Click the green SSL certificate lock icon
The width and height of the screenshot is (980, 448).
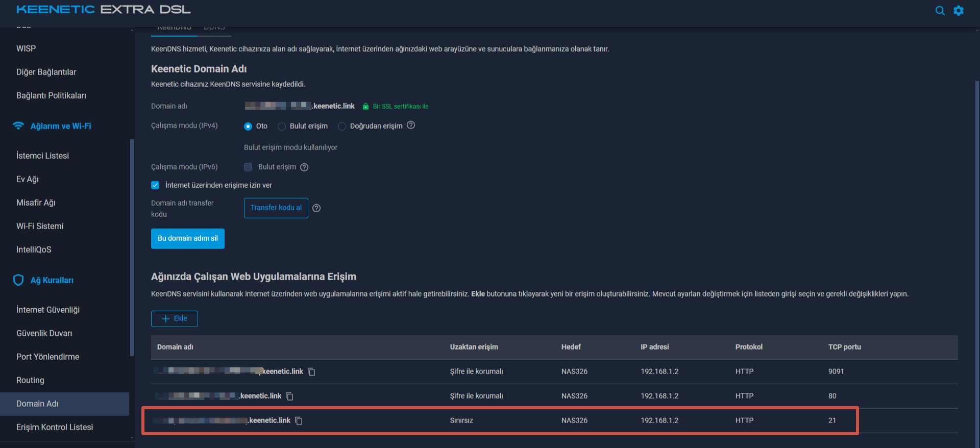(x=365, y=106)
